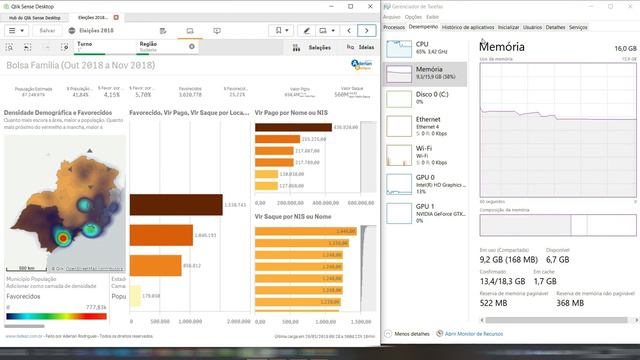
Task: Open the Arquivo menu in Task Manager
Action: coord(391,17)
